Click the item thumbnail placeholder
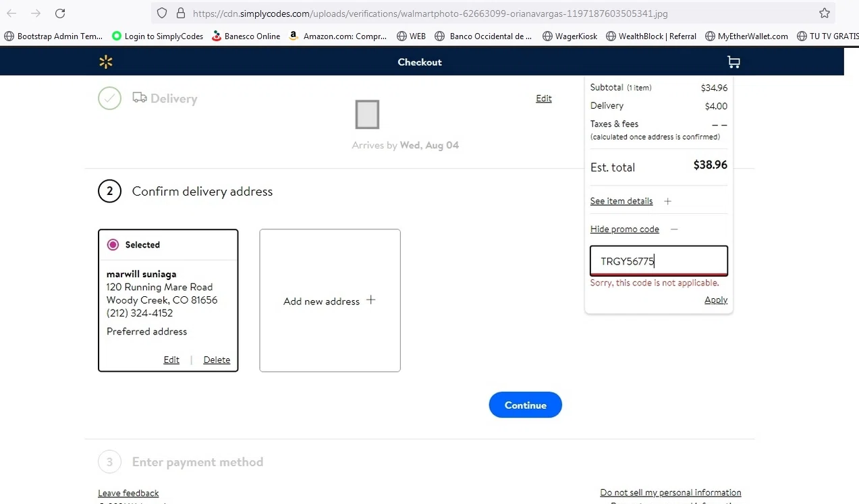 pyautogui.click(x=367, y=114)
